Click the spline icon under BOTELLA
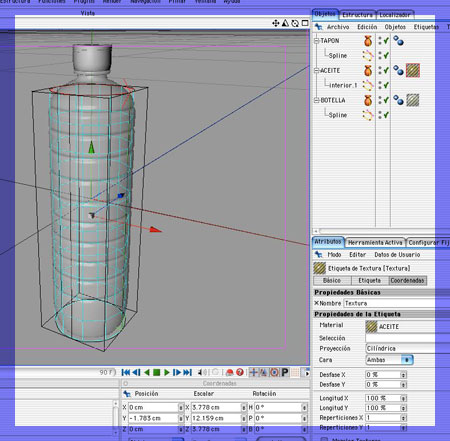 (368, 115)
